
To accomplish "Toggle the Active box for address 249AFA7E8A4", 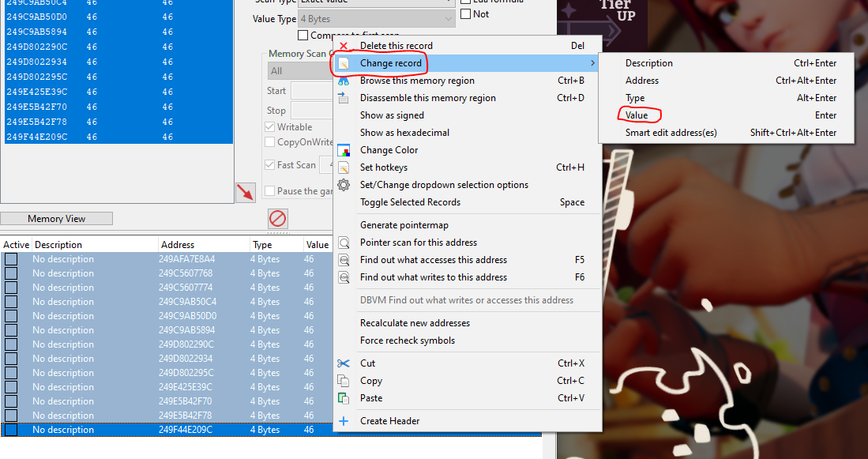I will 11,259.
